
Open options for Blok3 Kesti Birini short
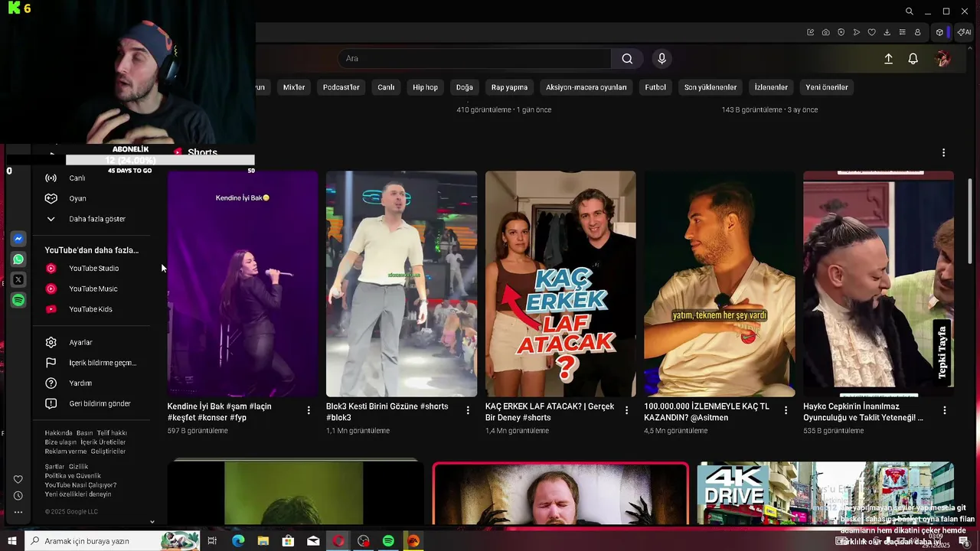click(468, 411)
